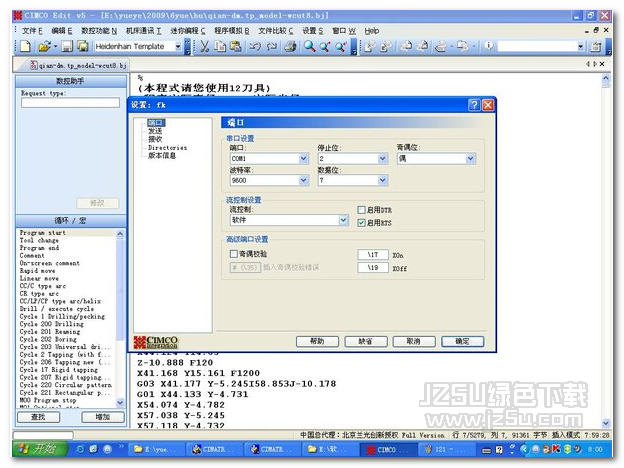624x468 pixels.
Task: Select Directories in settings tree
Action: tap(167, 148)
